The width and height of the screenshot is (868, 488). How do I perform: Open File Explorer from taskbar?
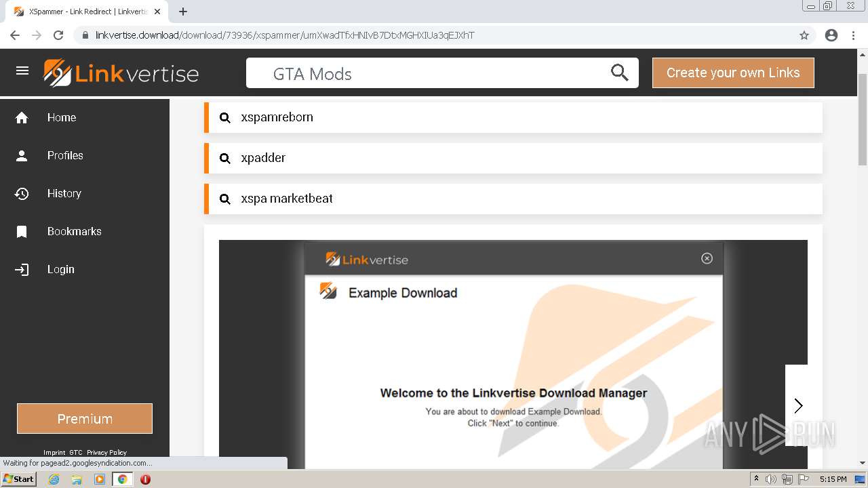tap(77, 479)
